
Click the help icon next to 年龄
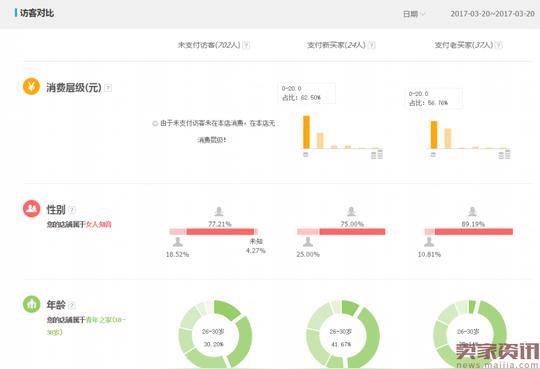coord(71,305)
